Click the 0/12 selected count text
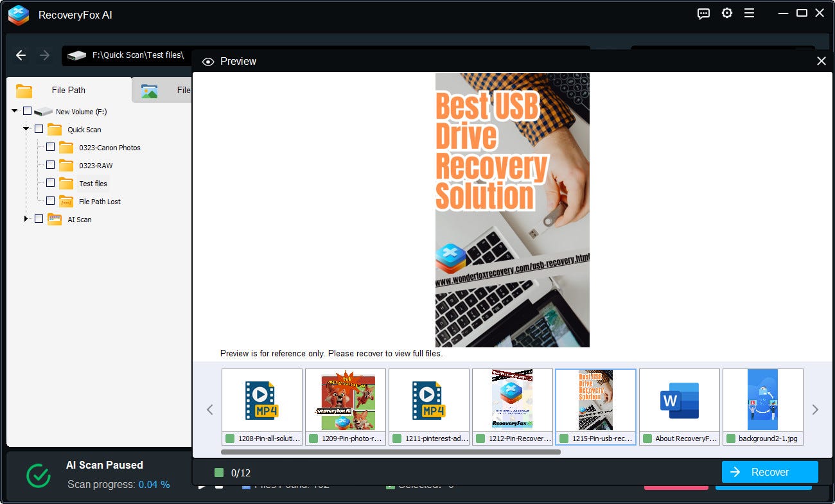The width and height of the screenshot is (835, 504). (x=241, y=473)
